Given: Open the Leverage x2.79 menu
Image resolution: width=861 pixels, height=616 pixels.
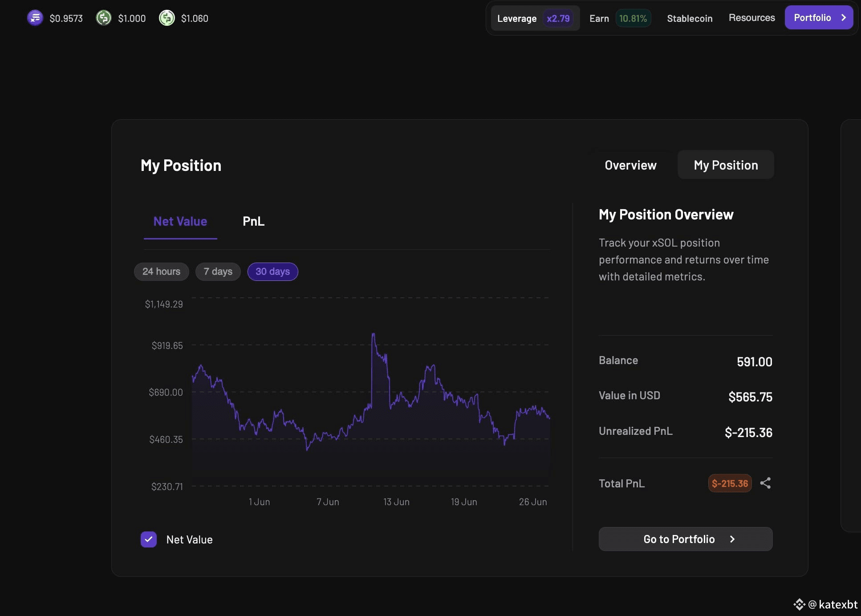Looking at the screenshot, I should click(x=535, y=18).
